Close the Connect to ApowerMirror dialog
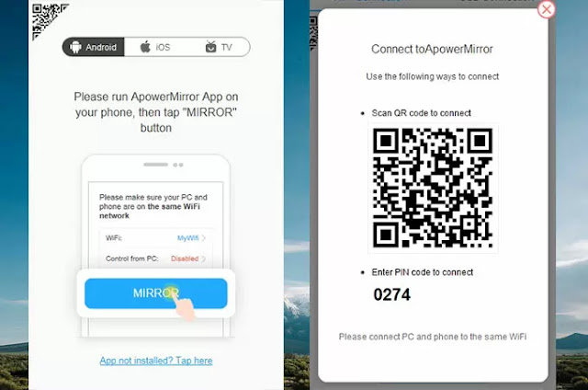 [546, 9]
